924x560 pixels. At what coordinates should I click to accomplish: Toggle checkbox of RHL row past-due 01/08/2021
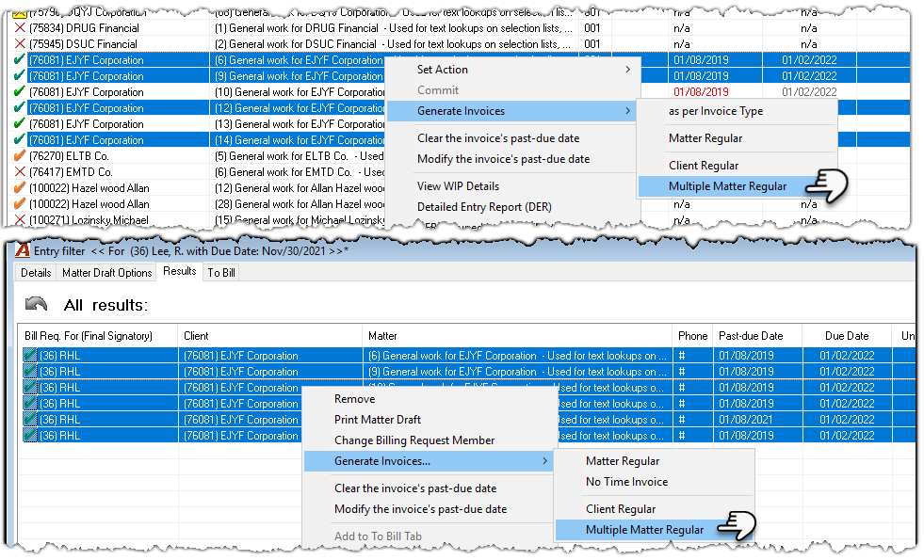[x=30, y=419]
